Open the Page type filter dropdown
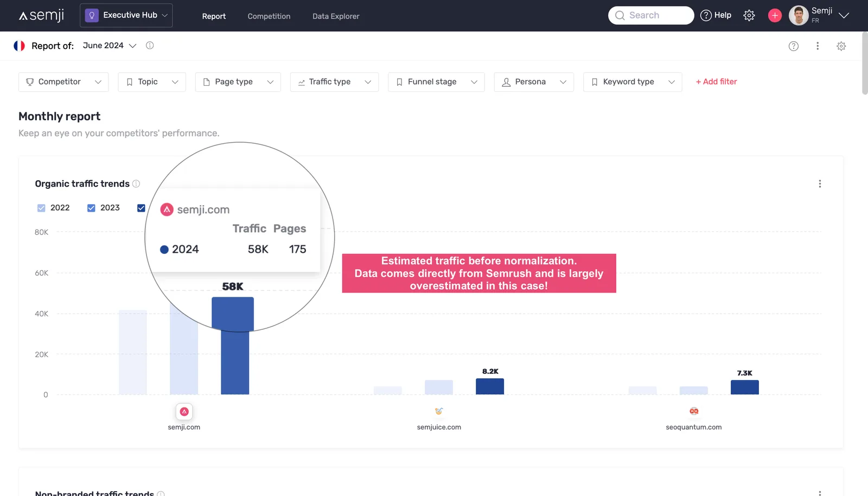868x496 pixels. tap(238, 82)
